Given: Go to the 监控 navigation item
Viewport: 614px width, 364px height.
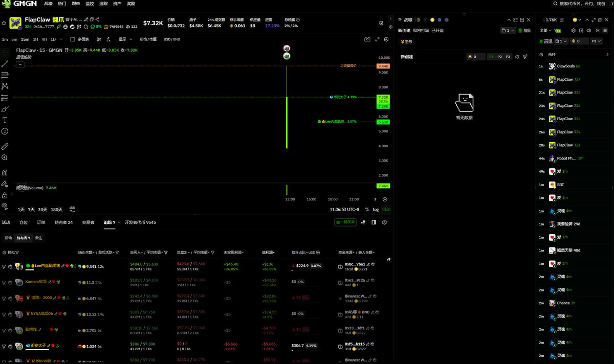Looking at the screenshot, I should coord(90,4).
